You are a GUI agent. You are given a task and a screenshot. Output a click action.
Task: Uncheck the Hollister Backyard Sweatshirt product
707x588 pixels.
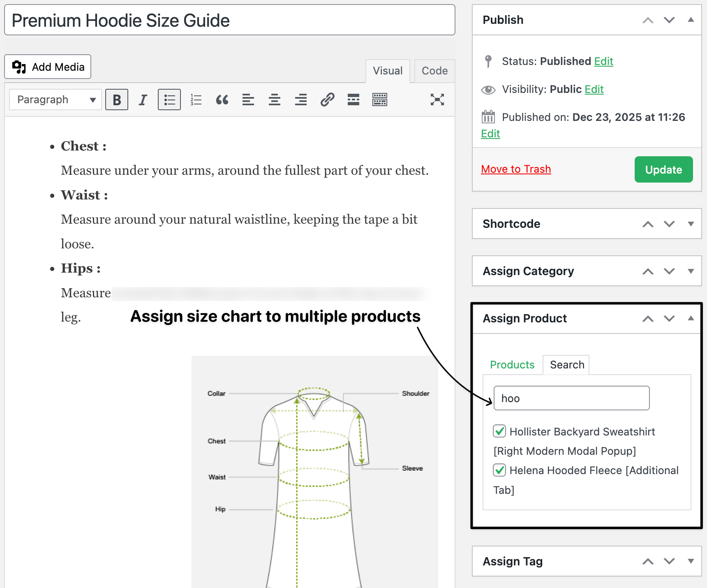(x=499, y=431)
